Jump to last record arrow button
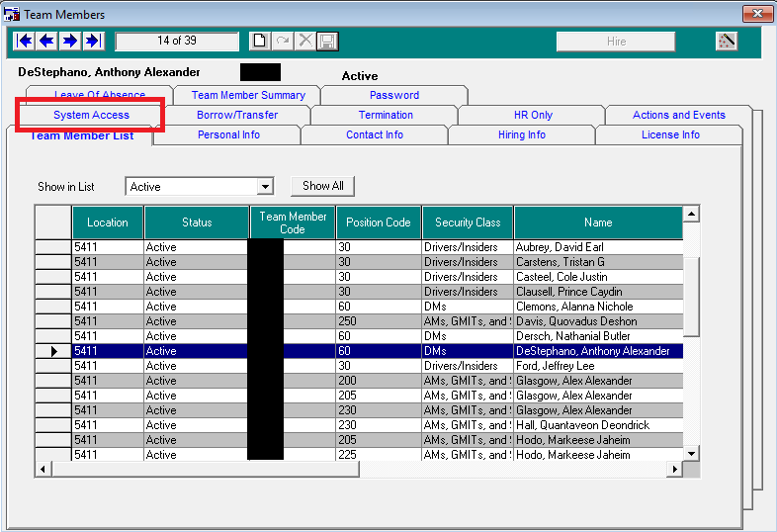 click(93, 42)
